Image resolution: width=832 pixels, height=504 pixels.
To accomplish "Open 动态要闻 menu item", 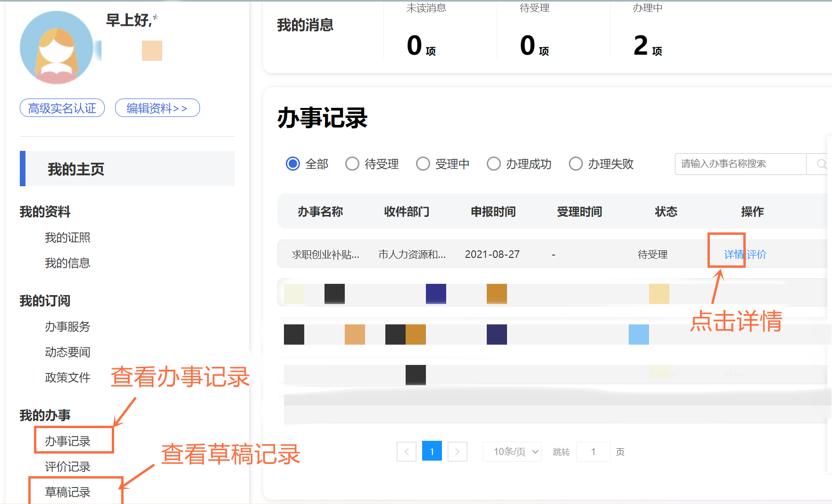I will (67, 352).
